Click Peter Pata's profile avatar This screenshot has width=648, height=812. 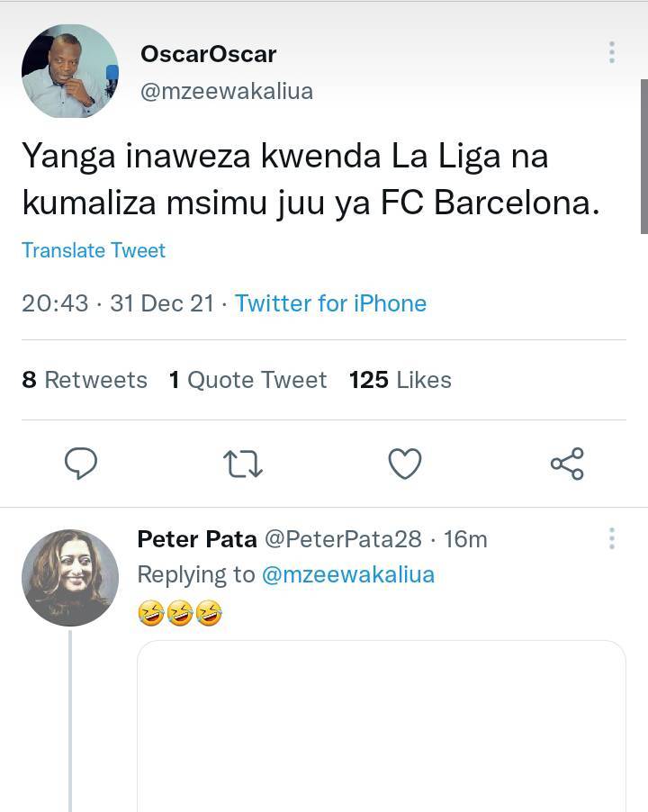tap(70, 577)
